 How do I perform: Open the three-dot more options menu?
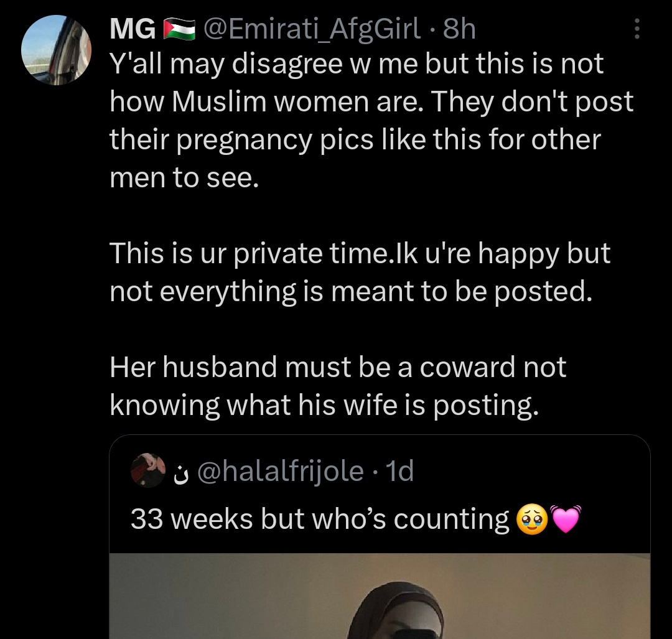click(637, 29)
